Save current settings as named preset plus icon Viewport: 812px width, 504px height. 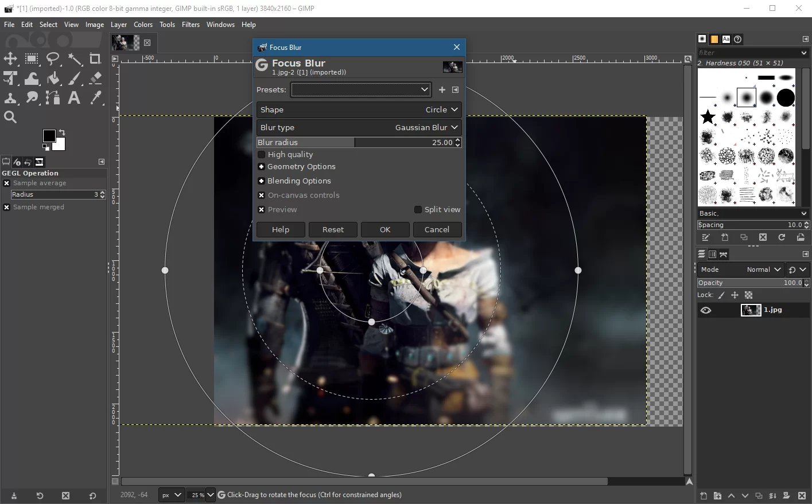click(x=442, y=90)
